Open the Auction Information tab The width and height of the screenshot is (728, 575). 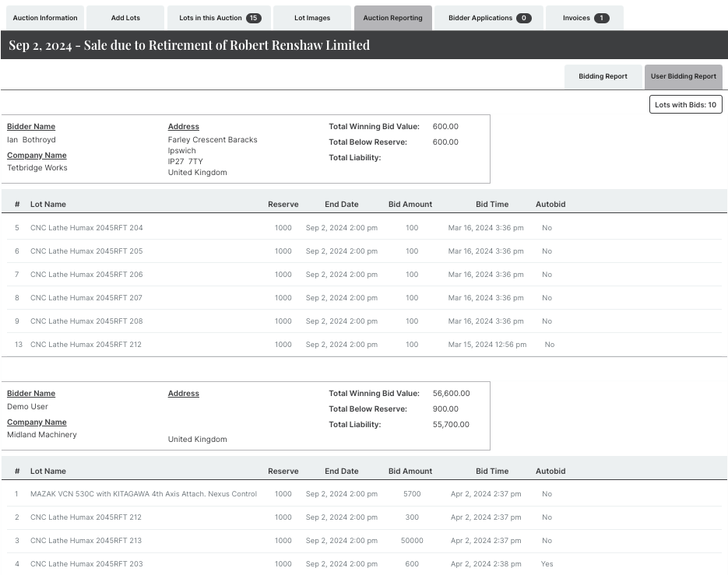[45, 18]
